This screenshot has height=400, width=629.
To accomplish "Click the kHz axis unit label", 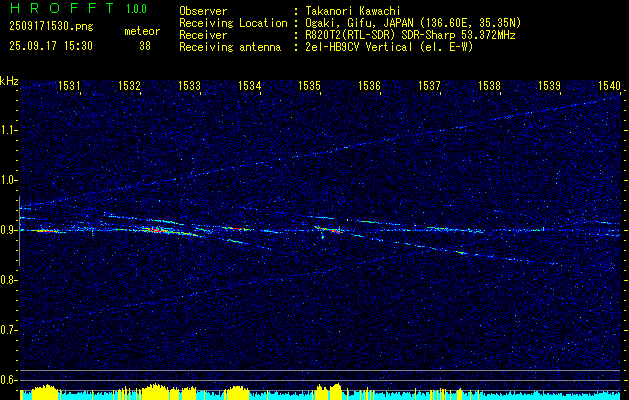I will point(9,81).
